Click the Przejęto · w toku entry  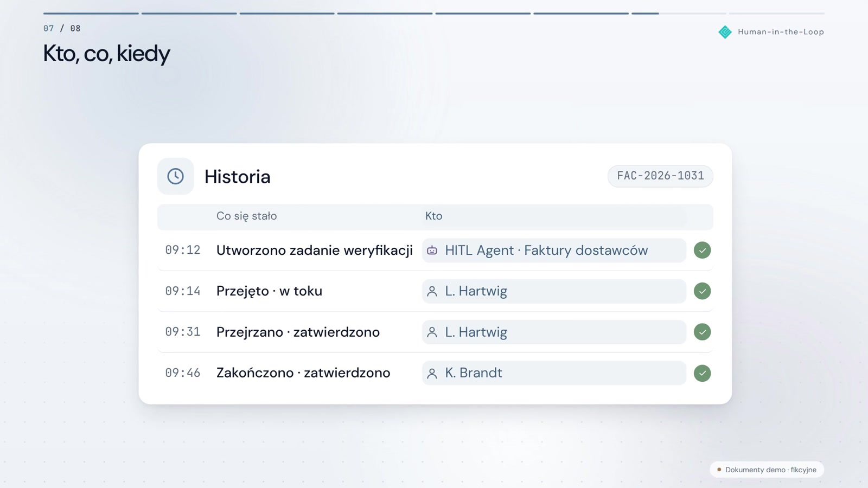point(269,291)
